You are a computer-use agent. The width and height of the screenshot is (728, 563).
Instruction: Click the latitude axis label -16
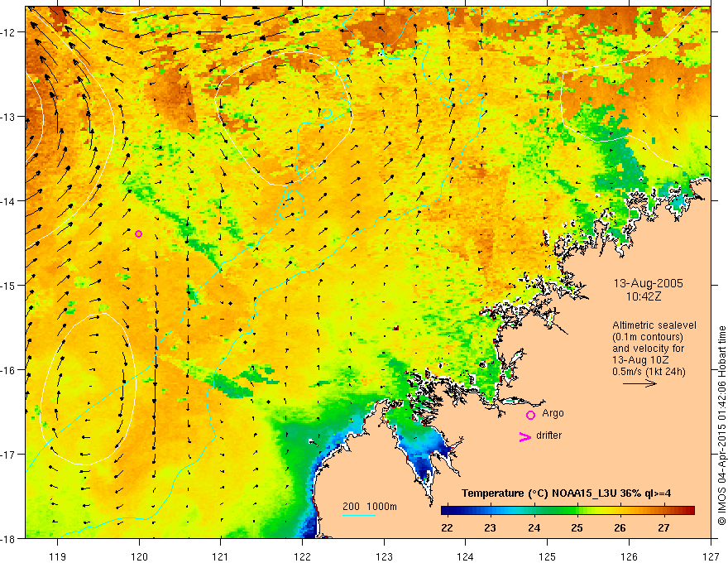click(x=9, y=370)
